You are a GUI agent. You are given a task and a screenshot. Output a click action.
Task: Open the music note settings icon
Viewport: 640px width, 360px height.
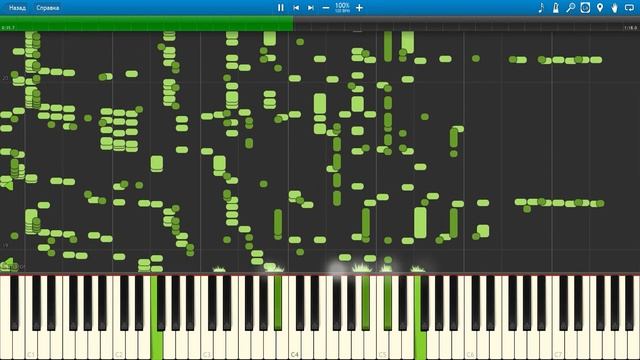click(x=541, y=8)
